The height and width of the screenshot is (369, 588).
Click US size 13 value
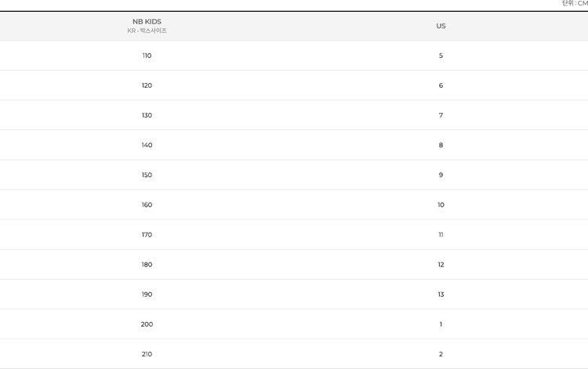(441, 295)
